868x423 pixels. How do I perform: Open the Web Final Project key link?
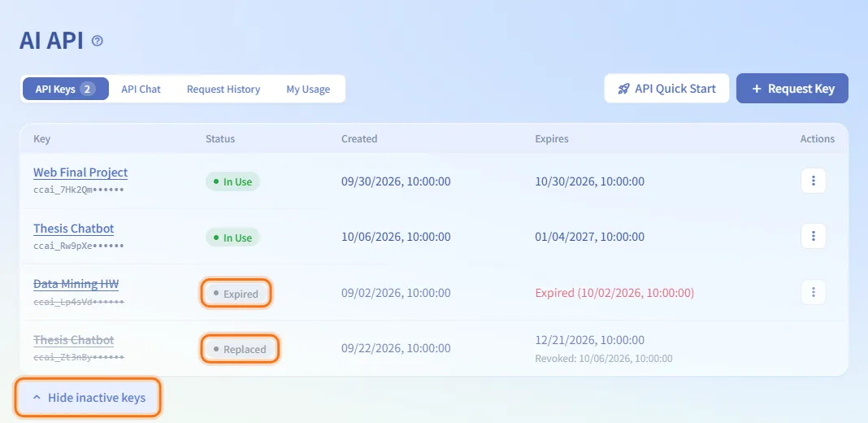coord(80,172)
